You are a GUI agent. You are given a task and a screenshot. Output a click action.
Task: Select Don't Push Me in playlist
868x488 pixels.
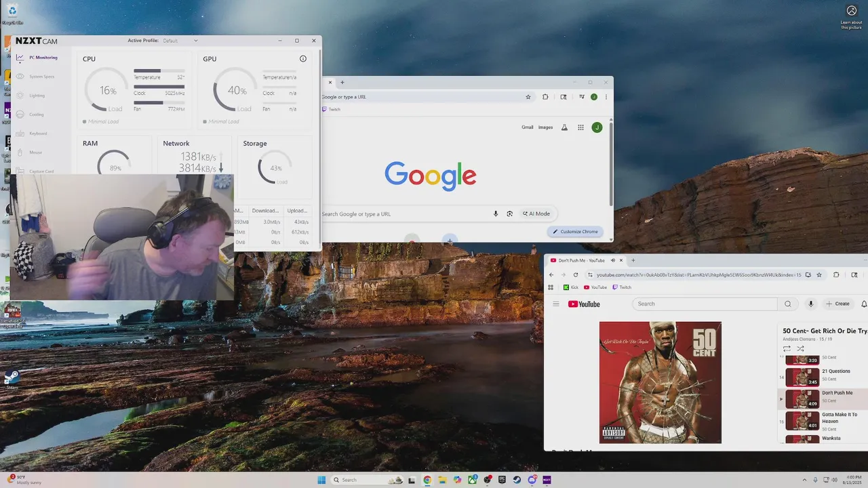[823, 399]
